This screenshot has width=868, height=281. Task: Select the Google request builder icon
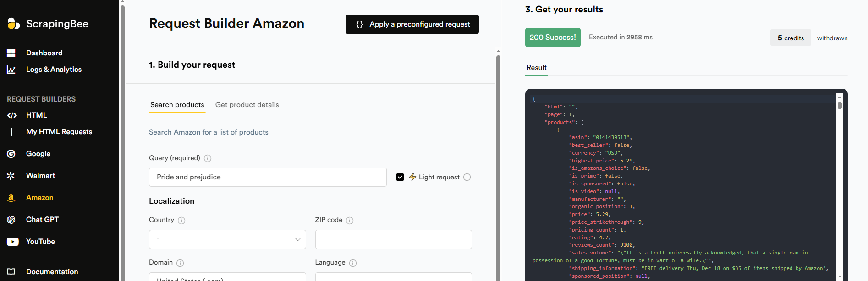coord(11,154)
